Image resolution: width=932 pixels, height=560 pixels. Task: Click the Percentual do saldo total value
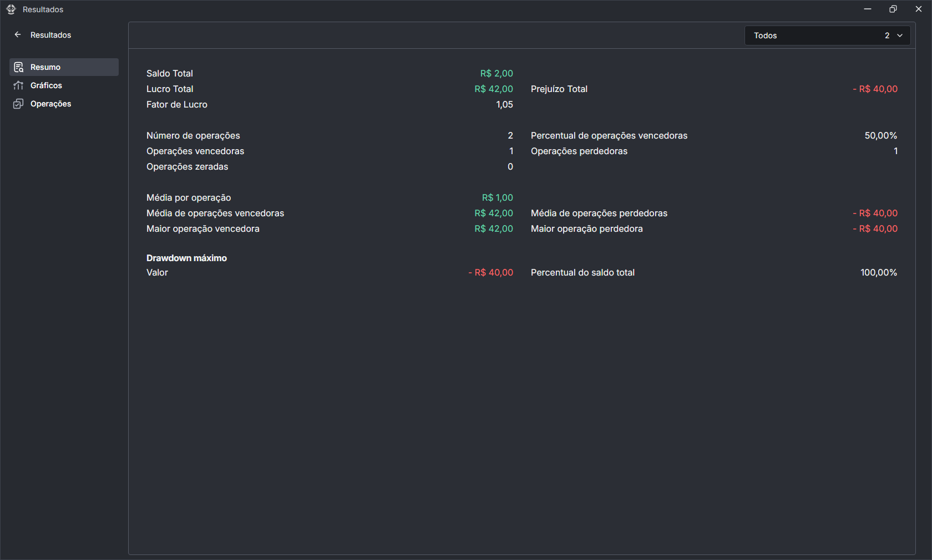pyautogui.click(x=879, y=272)
